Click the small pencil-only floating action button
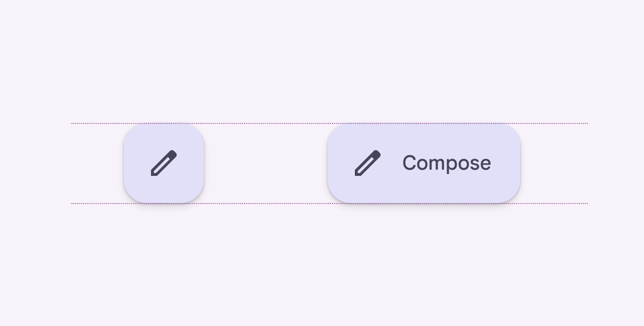644x326 pixels. 164,163
